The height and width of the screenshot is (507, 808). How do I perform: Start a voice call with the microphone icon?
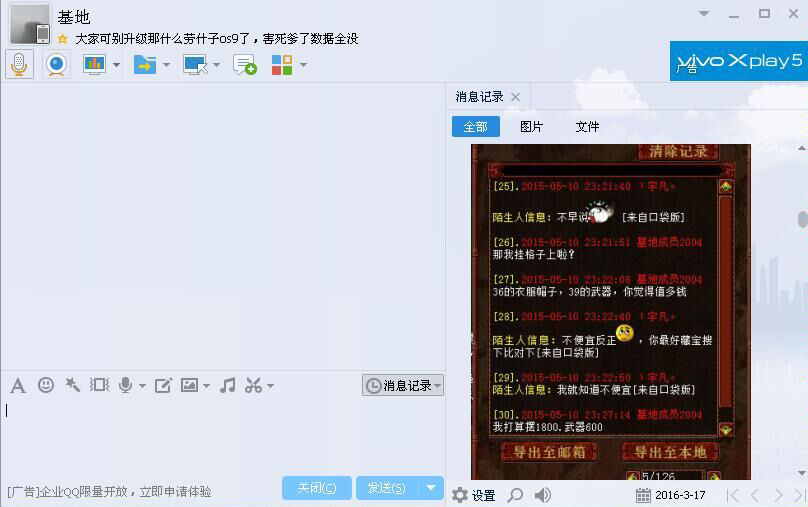pyautogui.click(x=19, y=64)
